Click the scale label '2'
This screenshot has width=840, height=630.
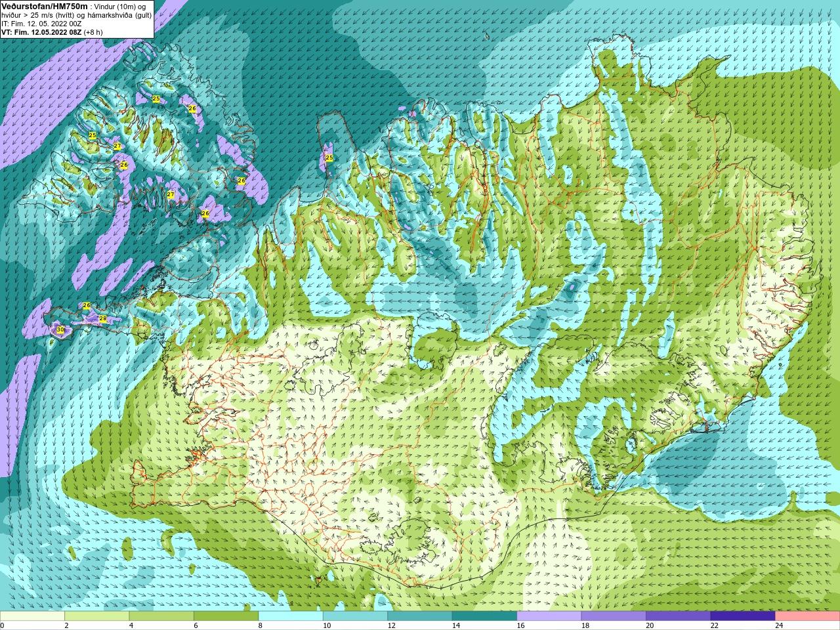[x=66, y=625]
